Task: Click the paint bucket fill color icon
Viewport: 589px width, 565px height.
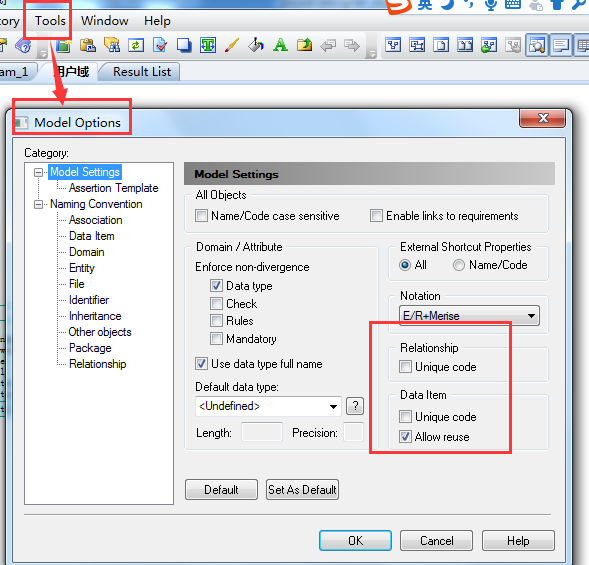Action: pyautogui.click(x=256, y=45)
